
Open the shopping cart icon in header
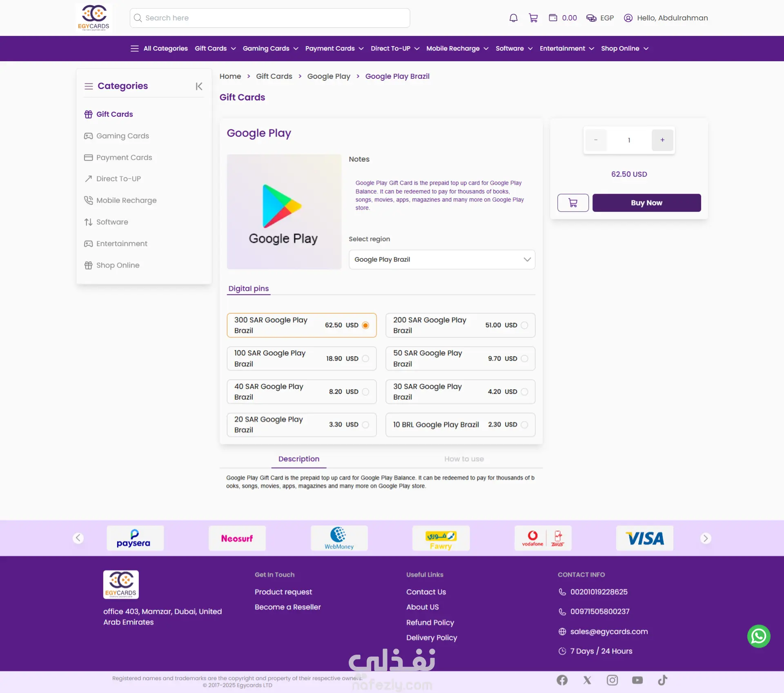tap(533, 18)
